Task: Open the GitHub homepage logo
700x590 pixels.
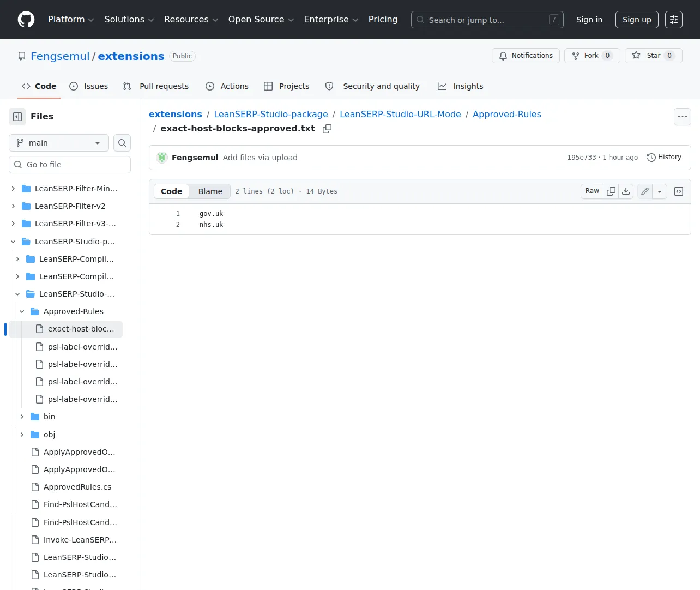Action: 26,20
